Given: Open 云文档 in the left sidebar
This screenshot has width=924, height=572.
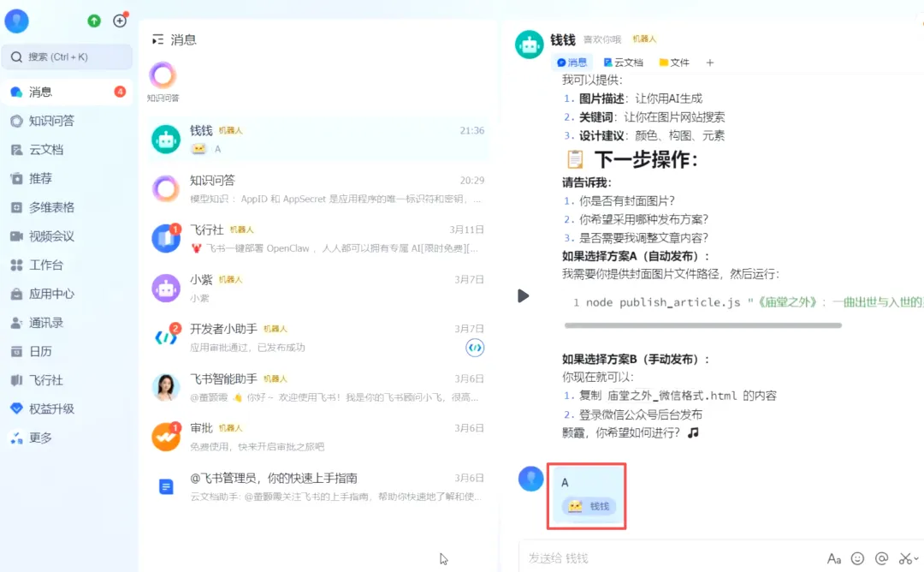Looking at the screenshot, I should (x=67, y=150).
